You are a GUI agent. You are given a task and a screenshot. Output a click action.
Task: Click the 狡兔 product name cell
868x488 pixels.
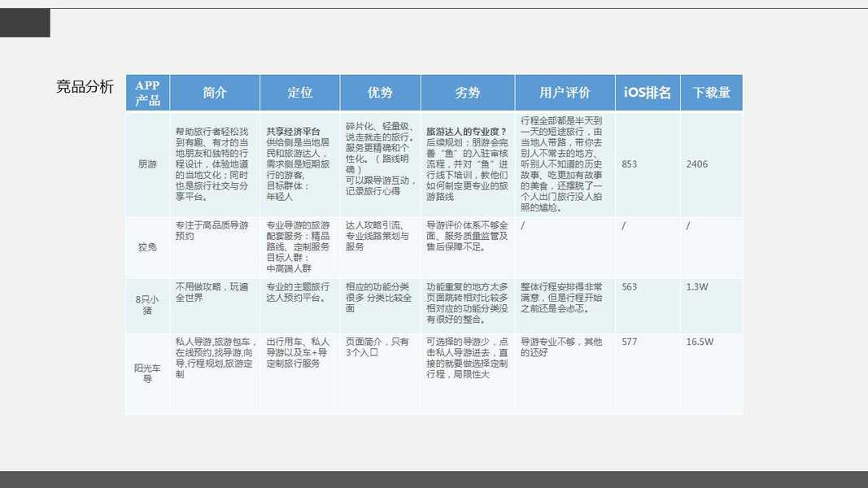(x=148, y=247)
